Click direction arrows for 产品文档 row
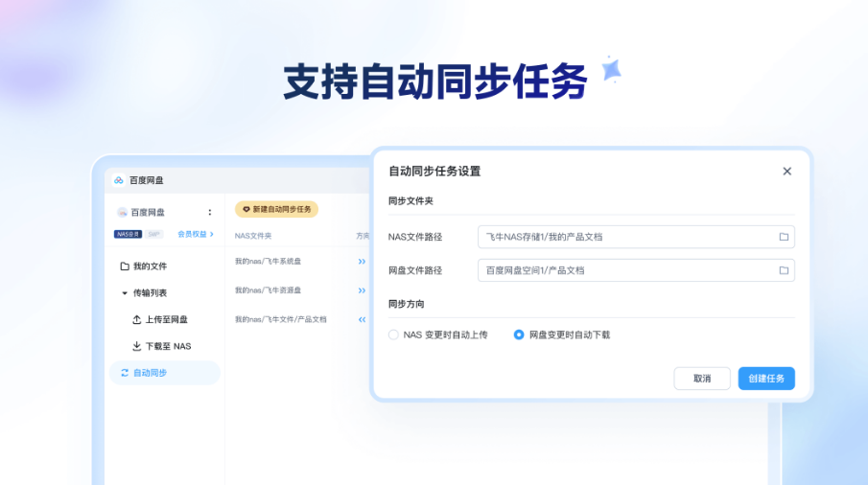This screenshot has width=868, height=485. click(x=362, y=319)
